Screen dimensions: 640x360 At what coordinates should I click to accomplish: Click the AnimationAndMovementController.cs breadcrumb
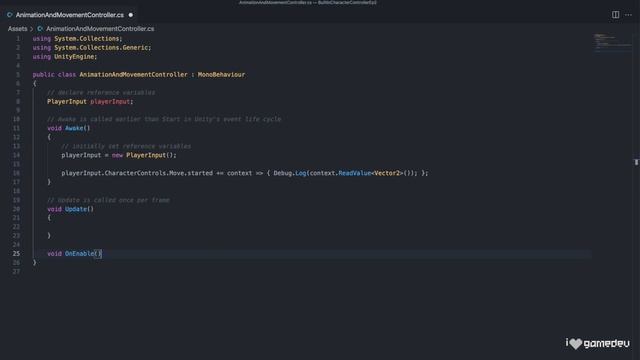coord(100,29)
